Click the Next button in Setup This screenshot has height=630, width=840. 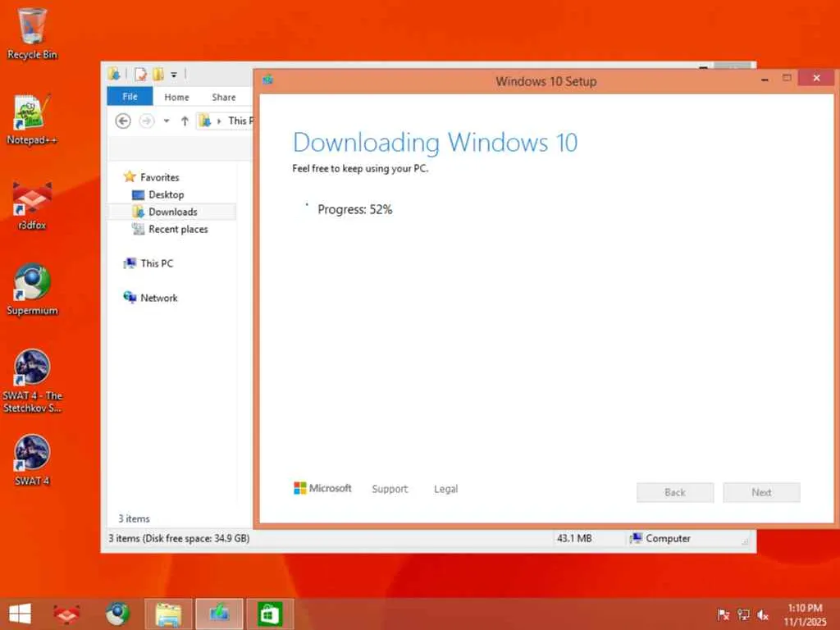pyautogui.click(x=761, y=492)
